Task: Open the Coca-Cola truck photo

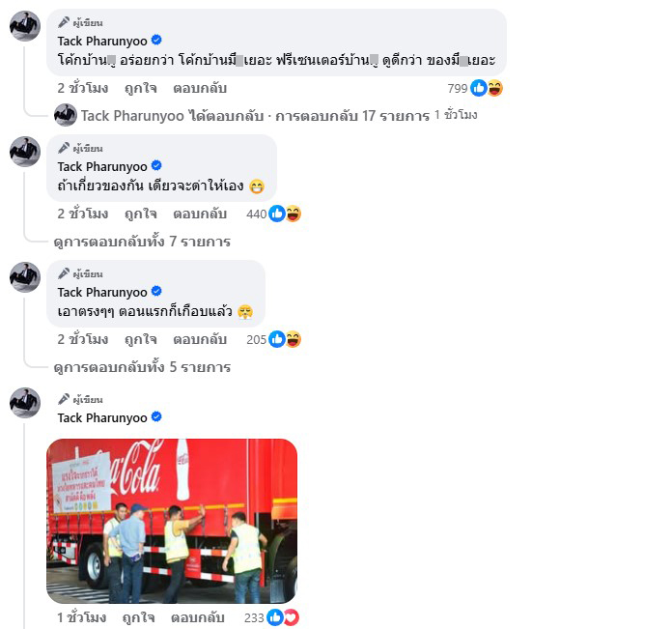Action: point(172,521)
